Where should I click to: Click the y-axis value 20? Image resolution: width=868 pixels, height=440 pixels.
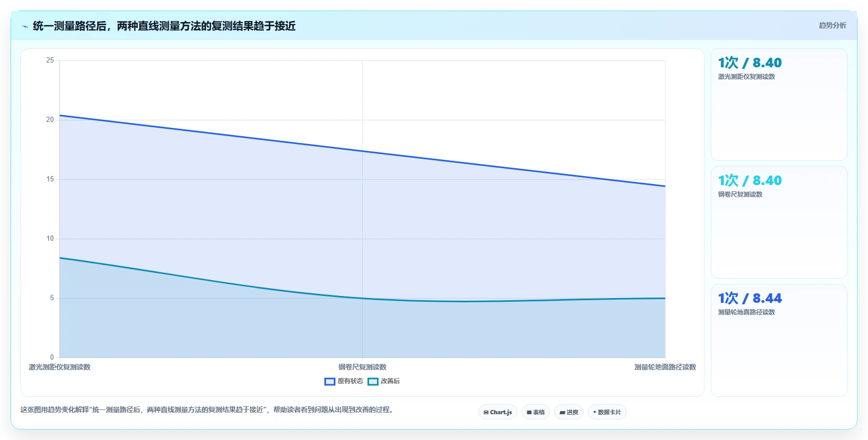click(50, 120)
